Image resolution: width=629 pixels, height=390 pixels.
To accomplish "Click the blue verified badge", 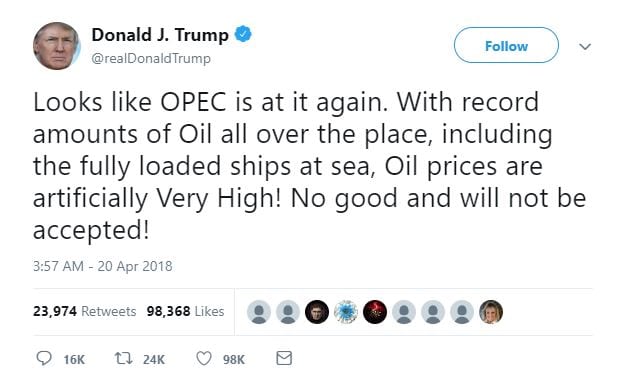I will [243, 35].
